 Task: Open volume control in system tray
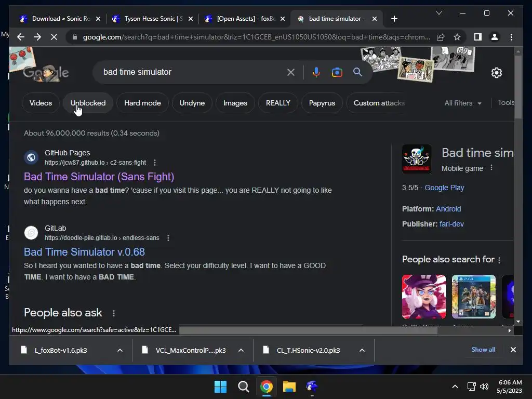484,387
